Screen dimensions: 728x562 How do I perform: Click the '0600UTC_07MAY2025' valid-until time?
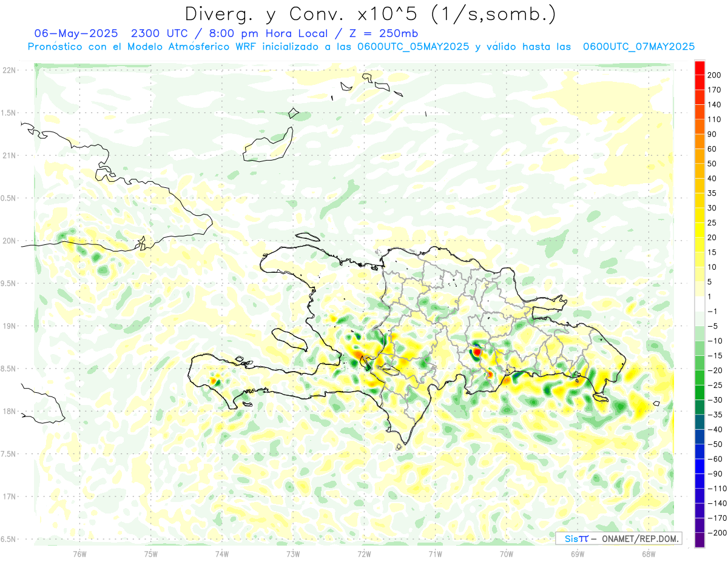(638, 47)
